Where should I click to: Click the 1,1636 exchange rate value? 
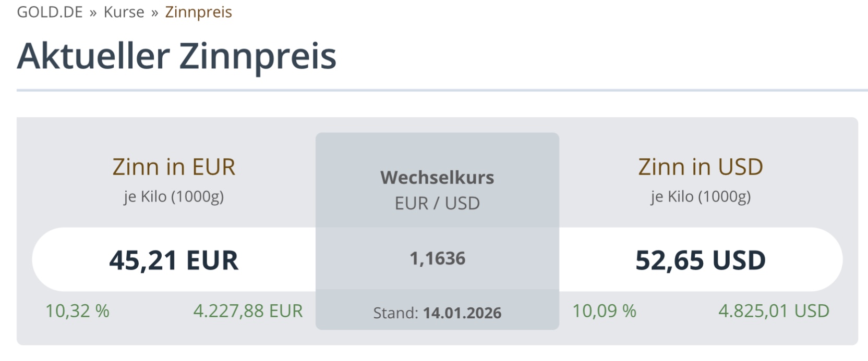coord(437,258)
